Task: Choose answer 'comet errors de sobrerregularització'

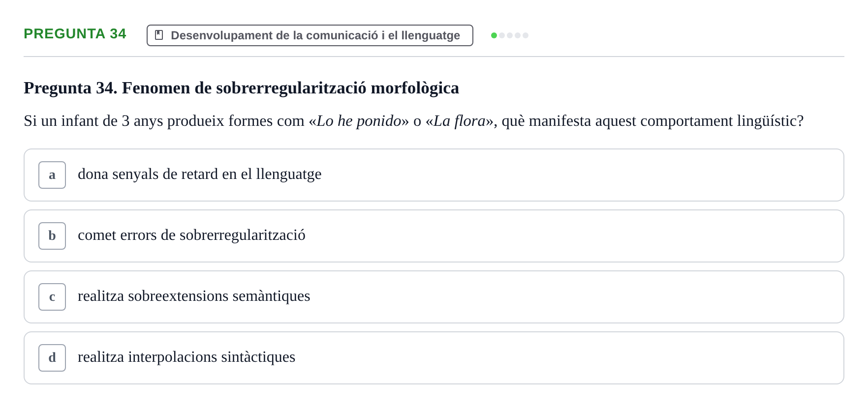Action: pyautogui.click(x=434, y=236)
